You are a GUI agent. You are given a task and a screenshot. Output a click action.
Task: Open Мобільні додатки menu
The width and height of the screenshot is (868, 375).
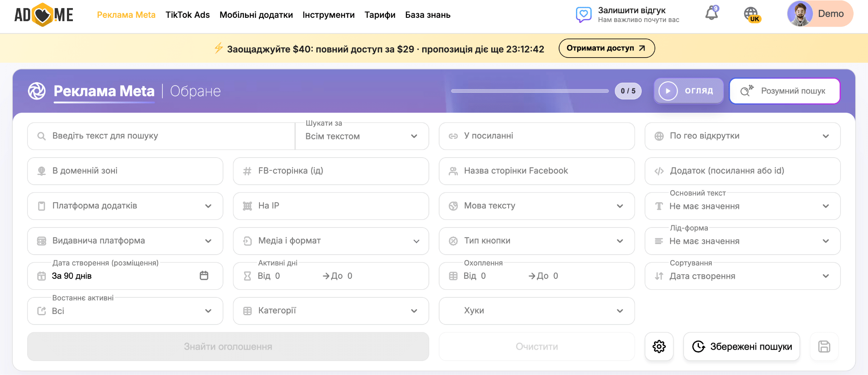coord(256,15)
